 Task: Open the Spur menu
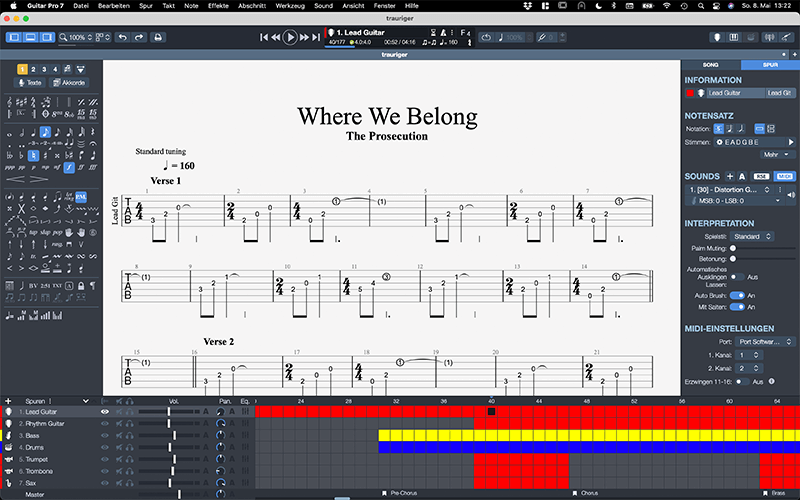(x=146, y=6)
